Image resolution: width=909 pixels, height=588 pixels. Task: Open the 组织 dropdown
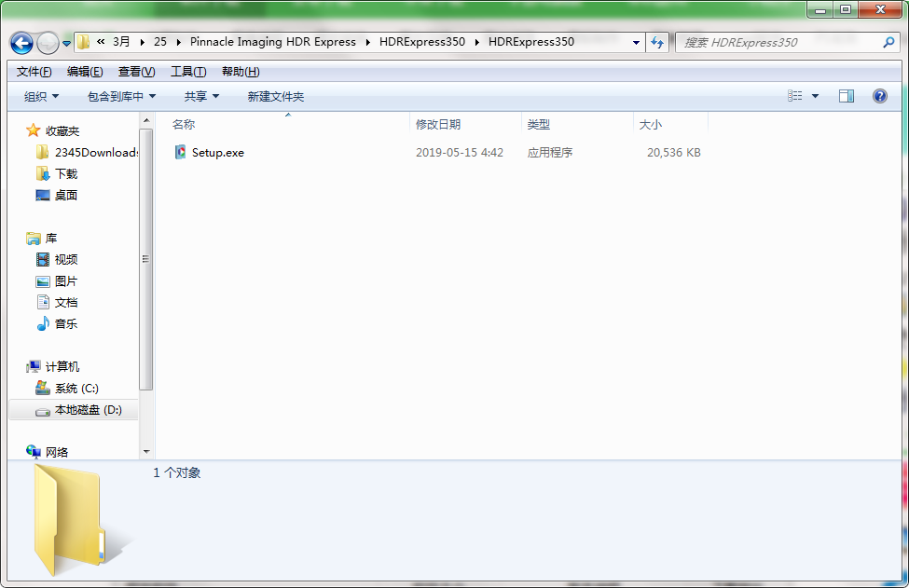(x=41, y=96)
